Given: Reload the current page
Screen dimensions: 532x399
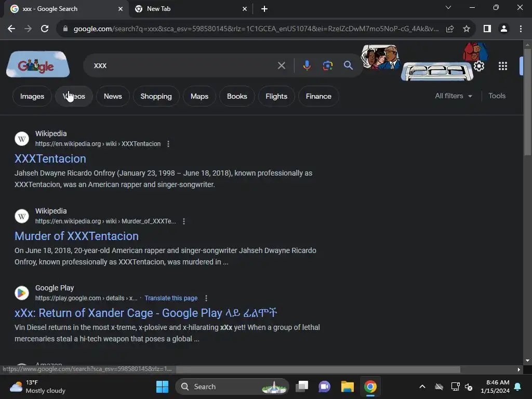Looking at the screenshot, I should click(45, 29).
